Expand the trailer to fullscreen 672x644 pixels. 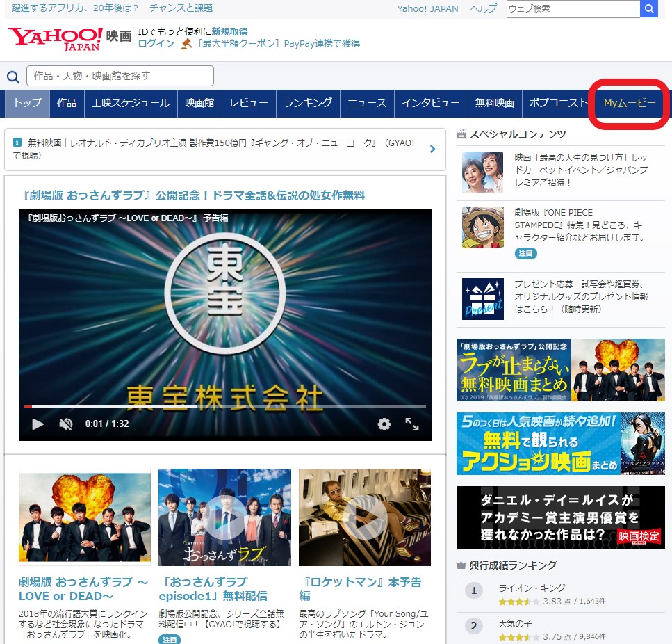[x=412, y=424]
